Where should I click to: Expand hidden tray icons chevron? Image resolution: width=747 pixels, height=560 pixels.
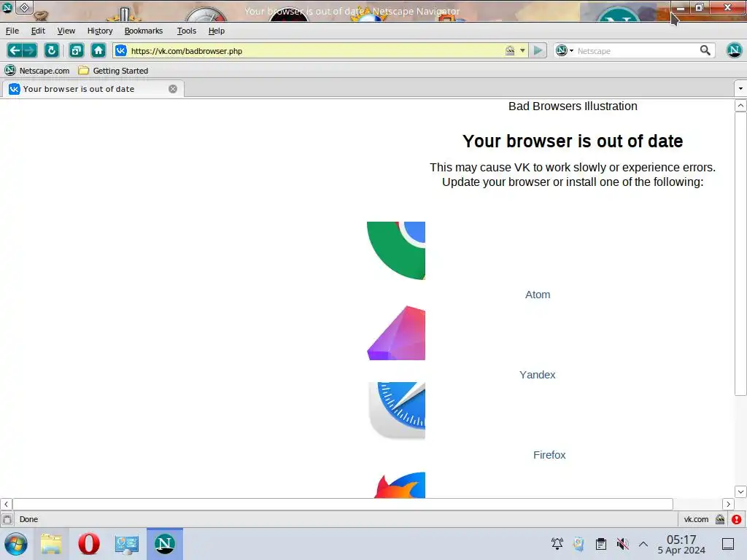[x=643, y=544]
